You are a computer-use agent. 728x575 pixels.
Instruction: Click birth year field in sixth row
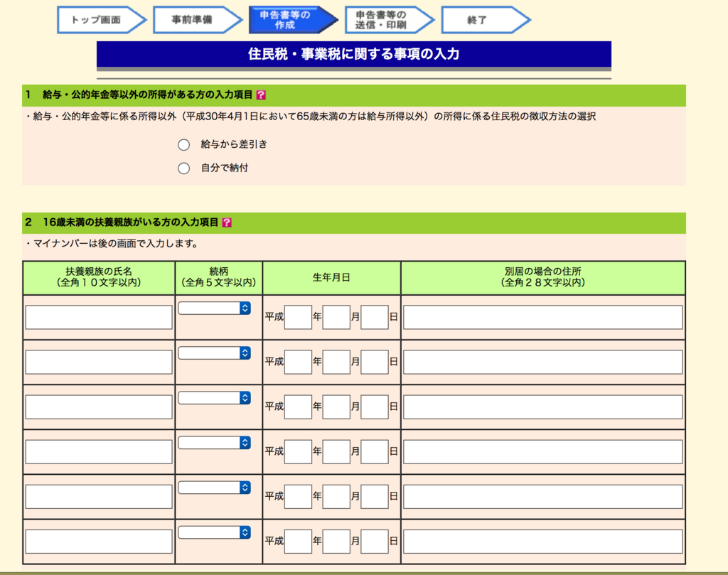click(x=298, y=541)
